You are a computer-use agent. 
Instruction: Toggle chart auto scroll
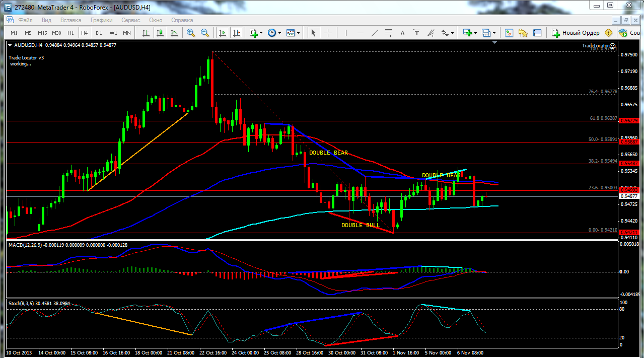pyautogui.click(x=222, y=33)
